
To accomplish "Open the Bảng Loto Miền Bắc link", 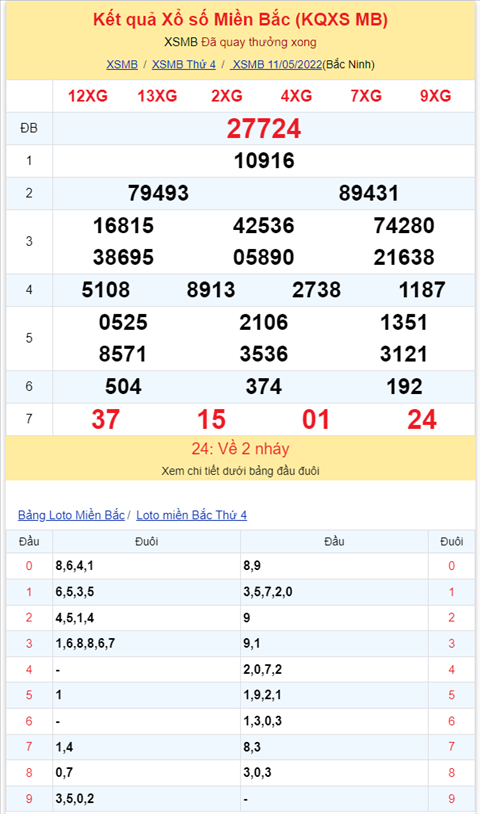I will point(71,515).
